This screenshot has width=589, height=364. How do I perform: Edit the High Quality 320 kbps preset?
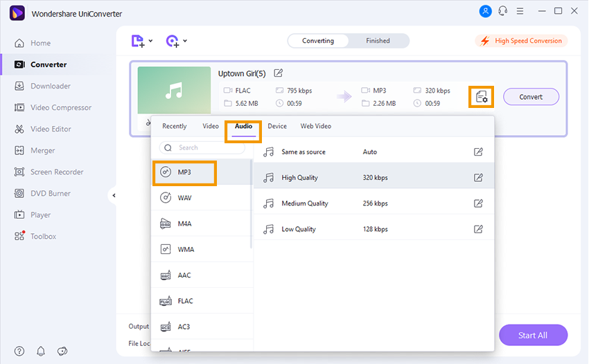(x=478, y=178)
